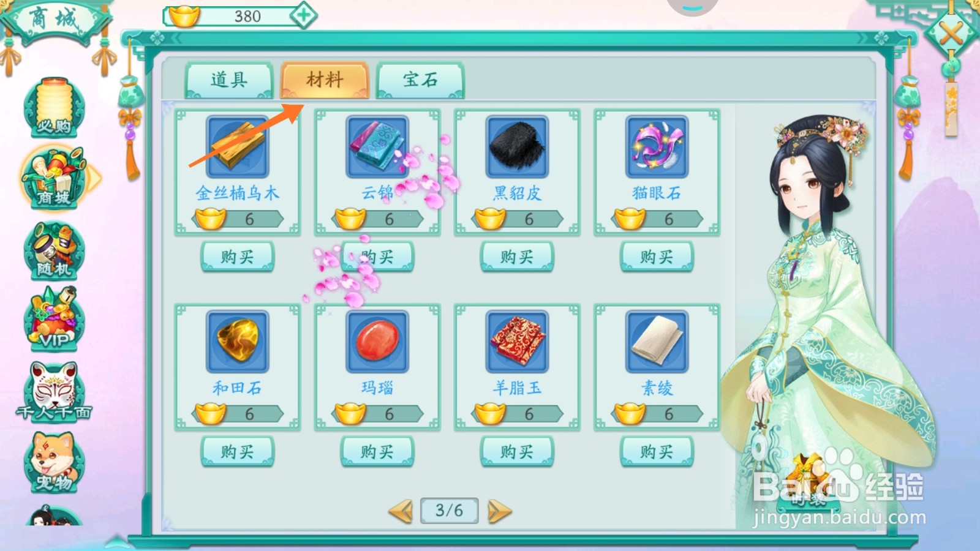Click the 3/6 page indicator
The height and width of the screenshot is (551, 980).
(449, 510)
